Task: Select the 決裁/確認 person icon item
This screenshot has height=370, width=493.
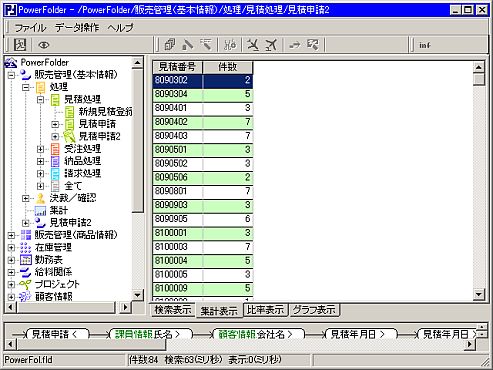Action: click(x=40, y=198)
